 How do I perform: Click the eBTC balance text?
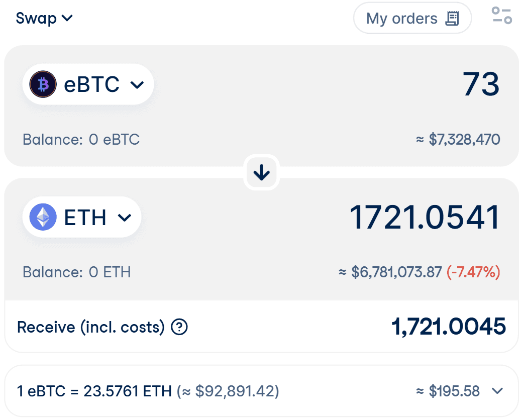coord(81,139)
